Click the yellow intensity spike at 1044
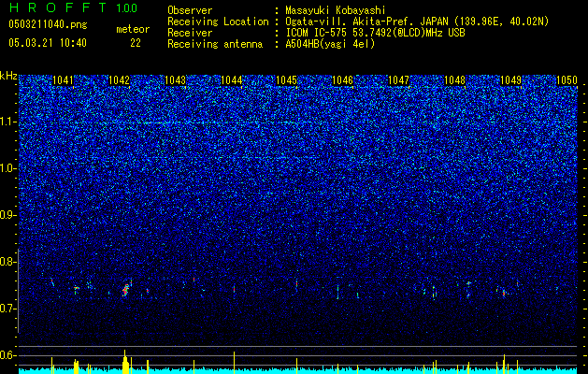 tap(234, 363)
